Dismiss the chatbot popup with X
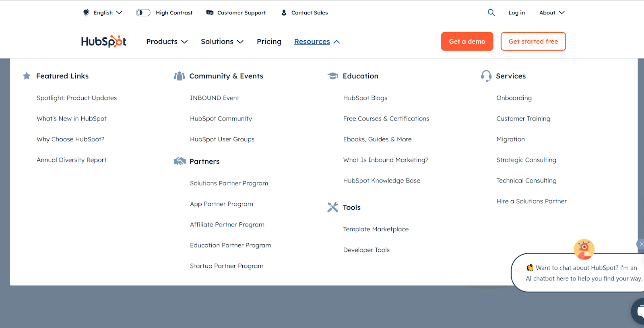This screenshot has width=644, height=328. 640,244
